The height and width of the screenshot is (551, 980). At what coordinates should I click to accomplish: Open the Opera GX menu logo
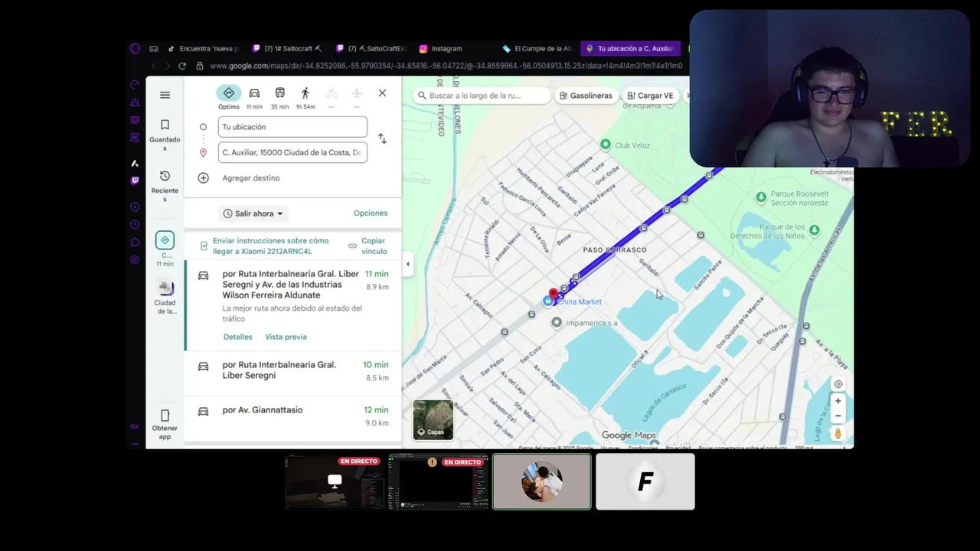(135, 48)
